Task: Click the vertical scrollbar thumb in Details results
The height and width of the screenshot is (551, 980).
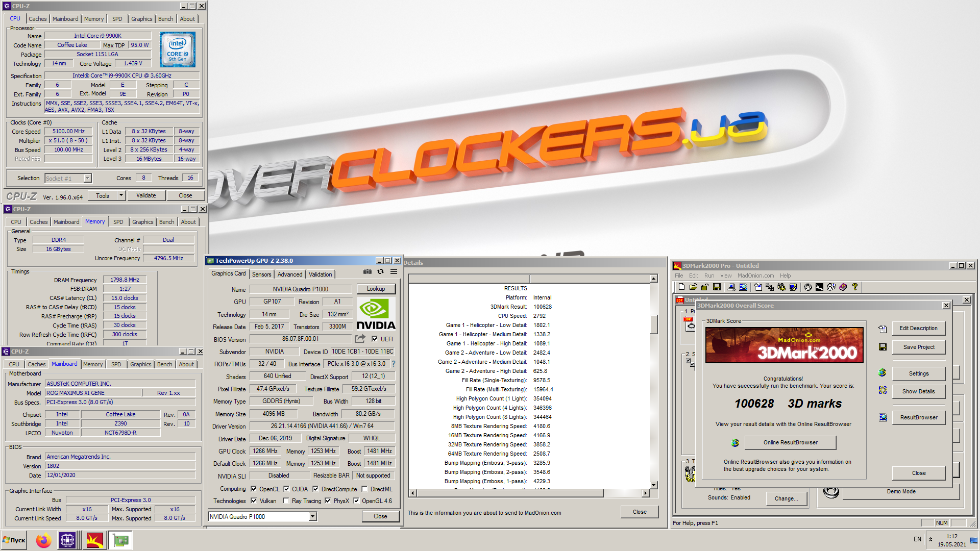Action: [653, 324]
